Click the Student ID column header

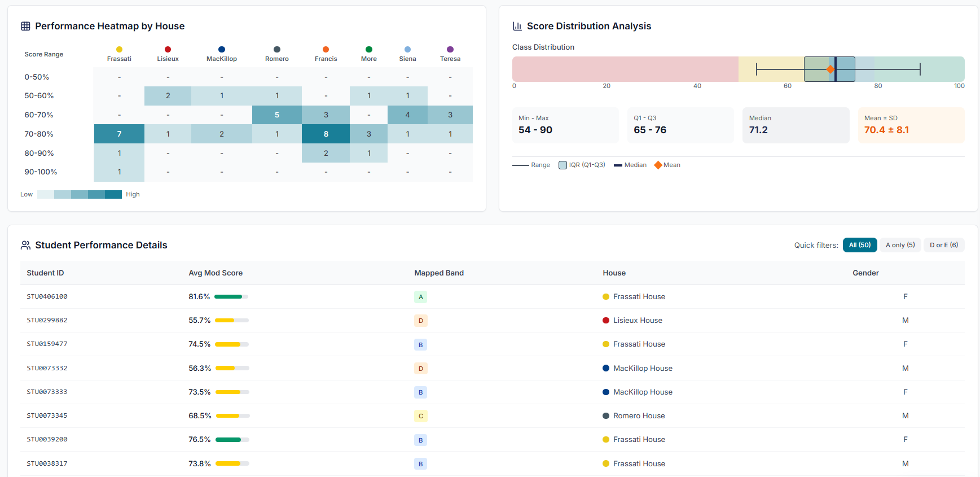click(45, 273)
